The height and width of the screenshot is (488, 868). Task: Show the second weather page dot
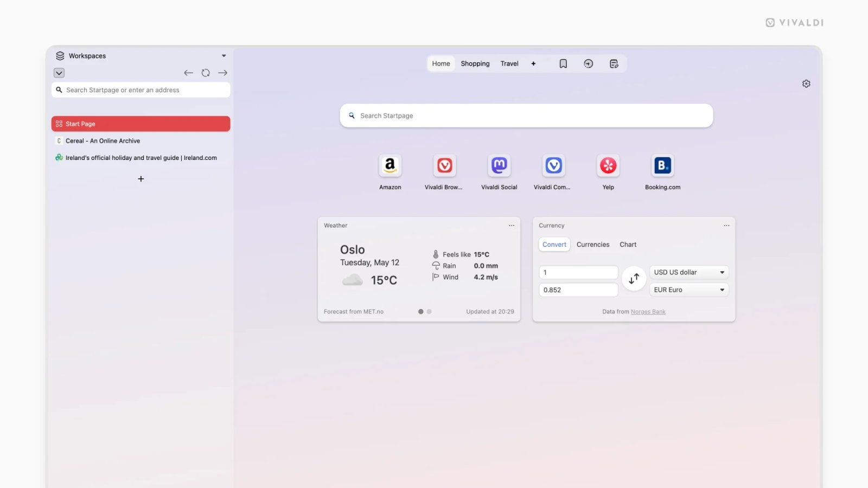pos(429,312)
